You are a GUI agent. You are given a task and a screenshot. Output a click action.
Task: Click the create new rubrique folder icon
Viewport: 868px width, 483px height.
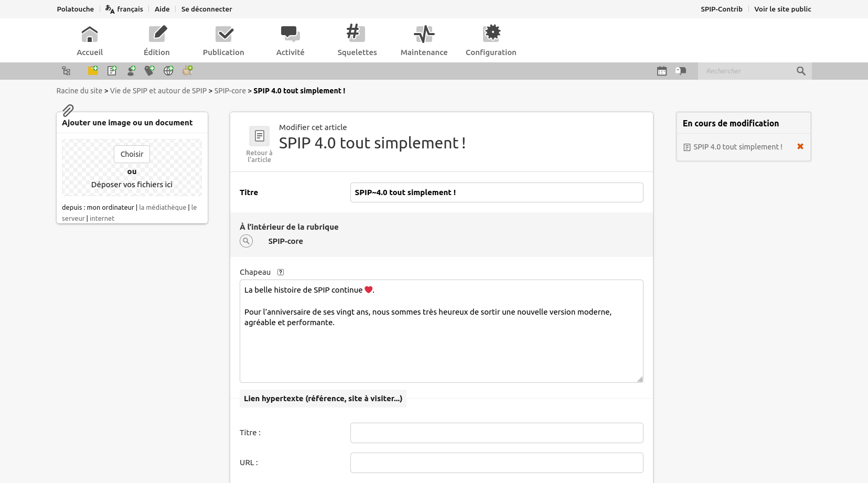point(93,70)
